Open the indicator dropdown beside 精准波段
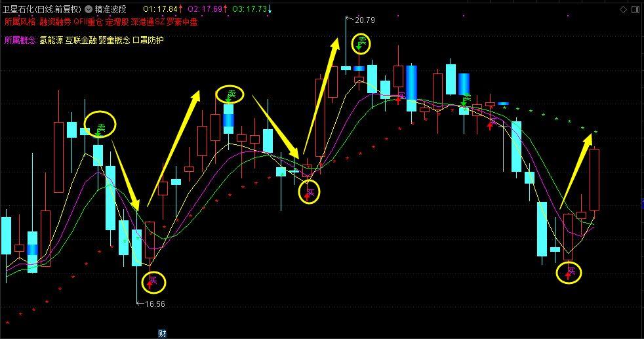The width and height of the screenshot is (644, 339). pos(88,9)
